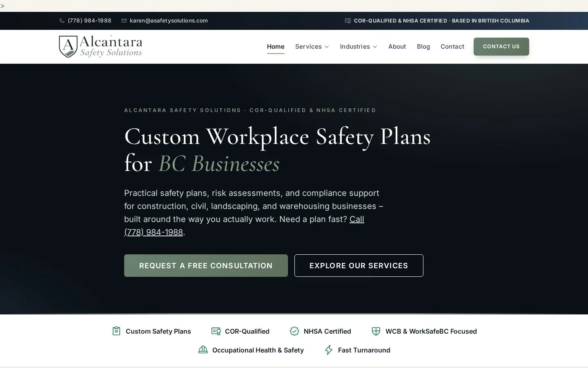Click the clipboard icon for Custom Safety Plans

[x=116, y=331]
